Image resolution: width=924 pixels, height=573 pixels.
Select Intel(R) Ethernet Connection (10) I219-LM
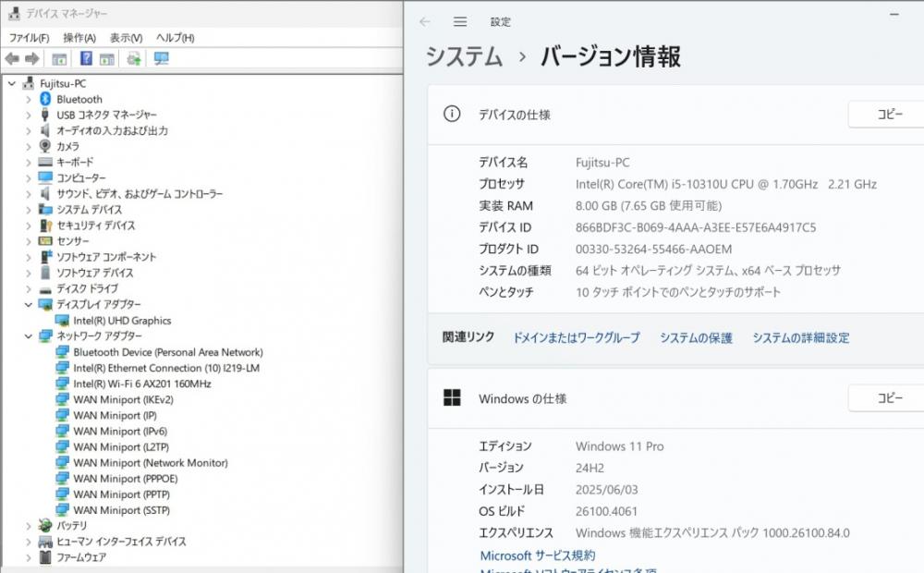166,368
